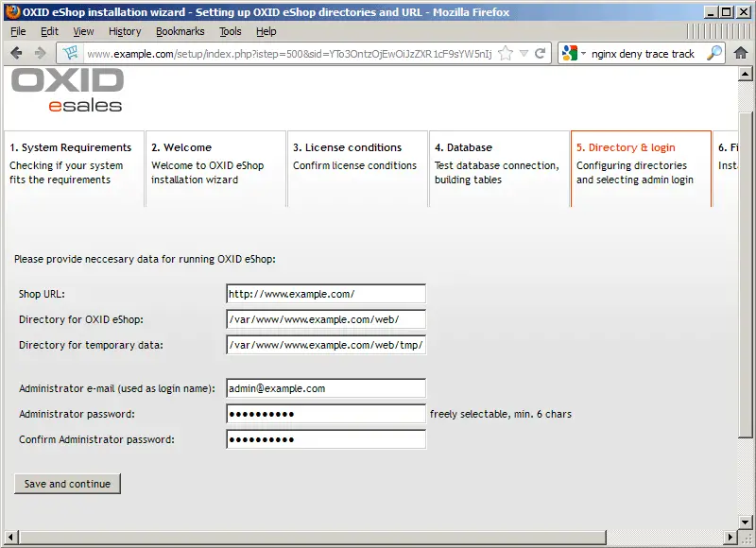Click the horizontal scrollbar right arrow
Viewport: 756px width, 548px height.
(x=730, y=537)
